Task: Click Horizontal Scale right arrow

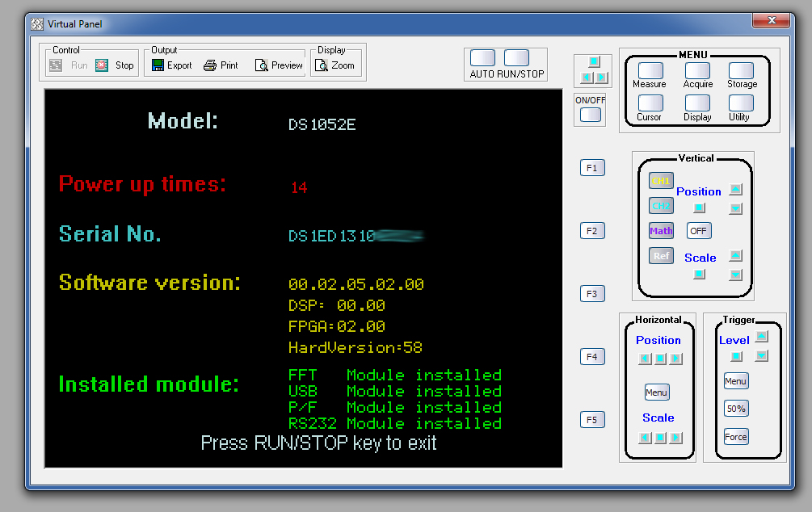Action: click(675, 438)
